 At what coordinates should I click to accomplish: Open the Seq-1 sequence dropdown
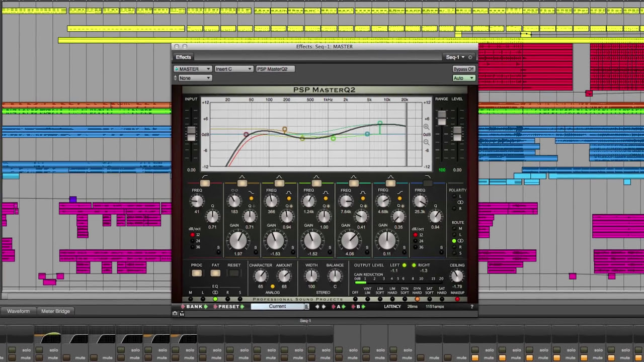(x=455, y=57)
